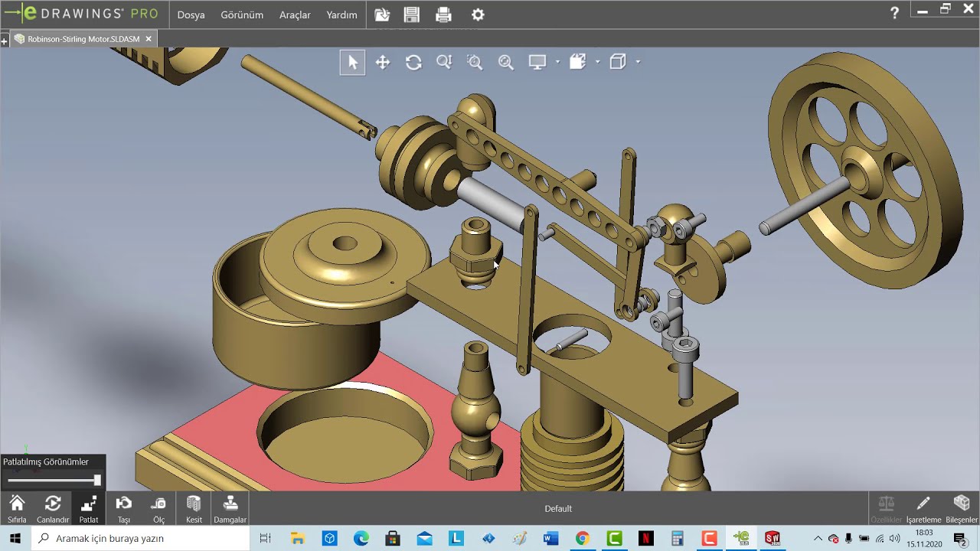Click the Windows Start button
The width and height of the screenshot is (980, 551).
[x=15, y=539]
